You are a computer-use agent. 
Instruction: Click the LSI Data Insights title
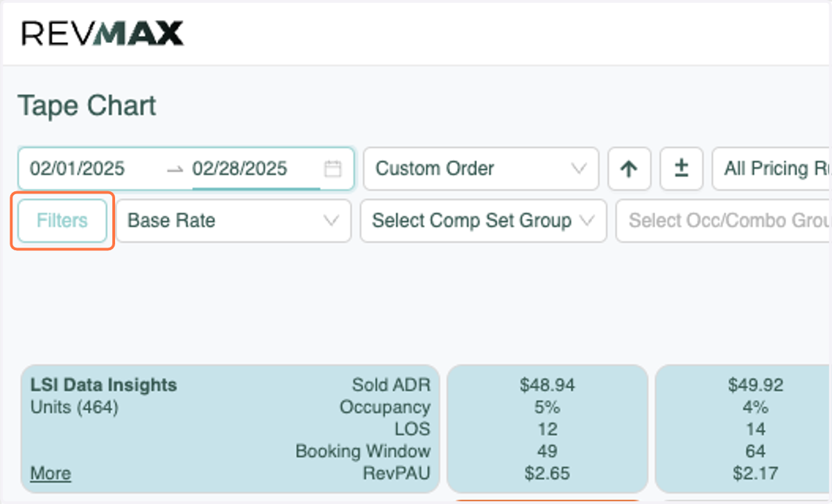[103, 385]
